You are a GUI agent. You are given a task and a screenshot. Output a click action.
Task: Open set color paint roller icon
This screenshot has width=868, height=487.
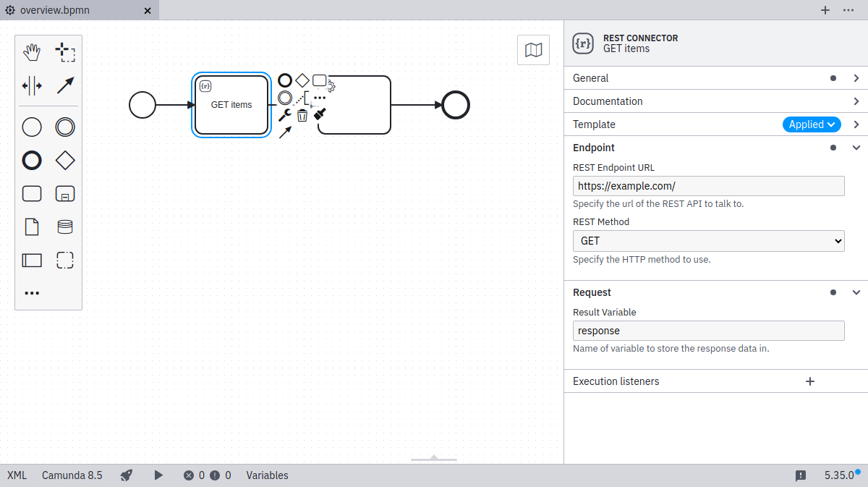(x=320, y=114)
